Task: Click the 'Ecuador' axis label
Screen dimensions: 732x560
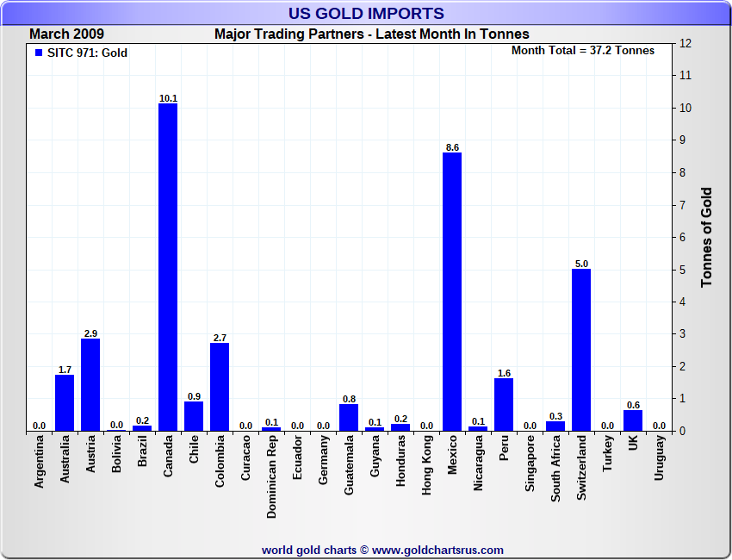Action: 297,457
